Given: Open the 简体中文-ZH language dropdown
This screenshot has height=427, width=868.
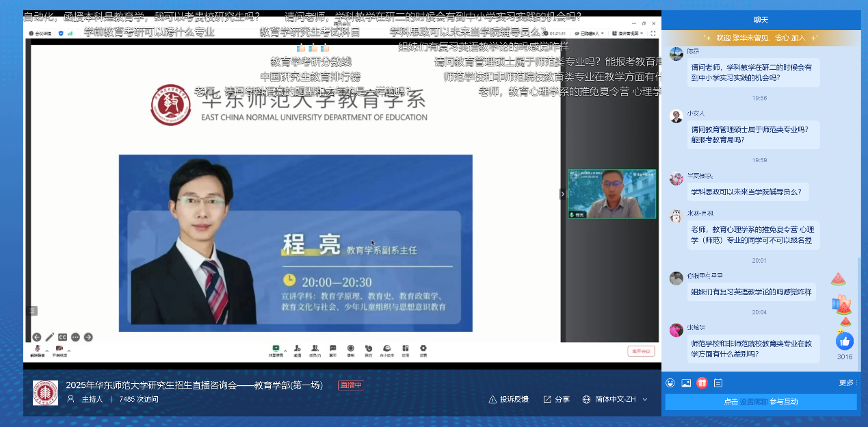Looking at the screenshot, I should (x=615, y=400).
